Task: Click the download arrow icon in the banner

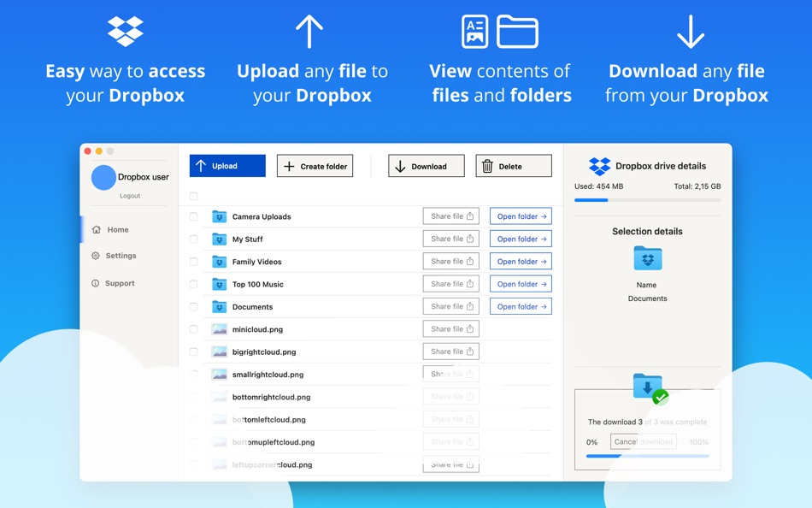Action: 691,32
